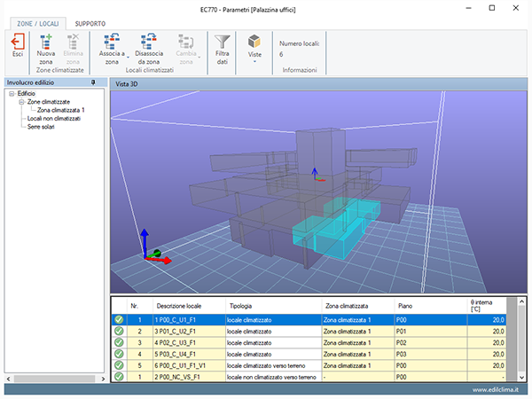Click the Elimina zona icon
Viewport: 532px width, 399px height.
tap(73, 42)
